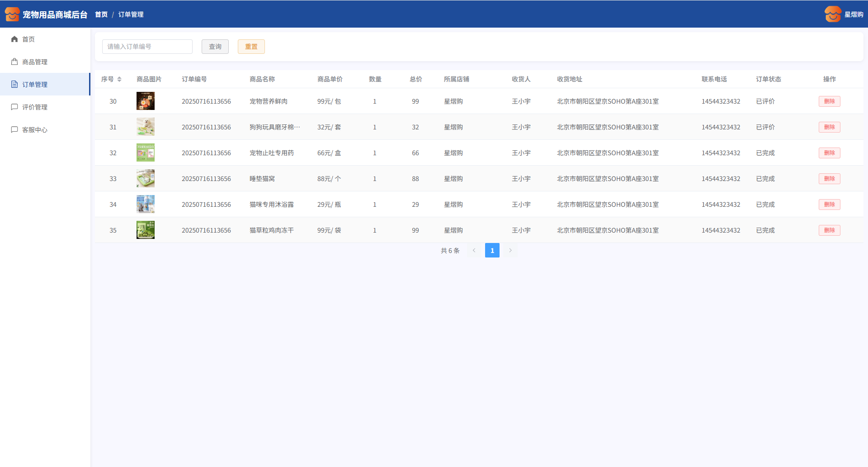The width and height of the screenshot is (868, 467).
Task: Go to next page arrow in pagination
Action: 510,250
